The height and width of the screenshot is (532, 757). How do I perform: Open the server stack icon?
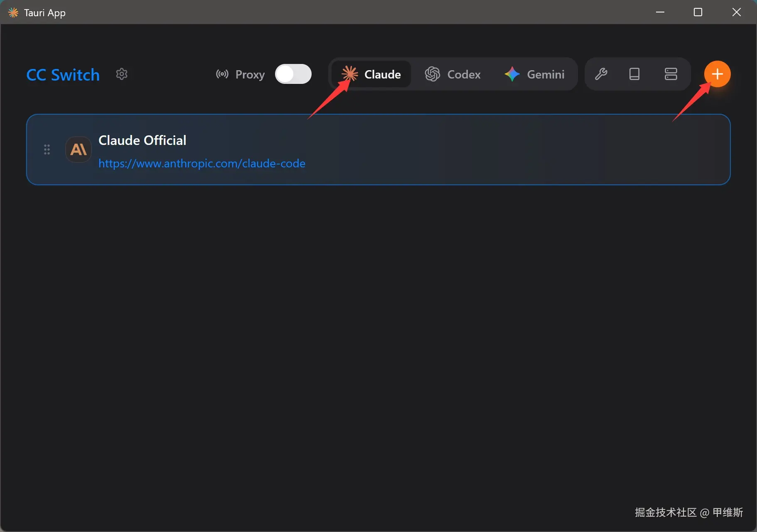(671, 74)
